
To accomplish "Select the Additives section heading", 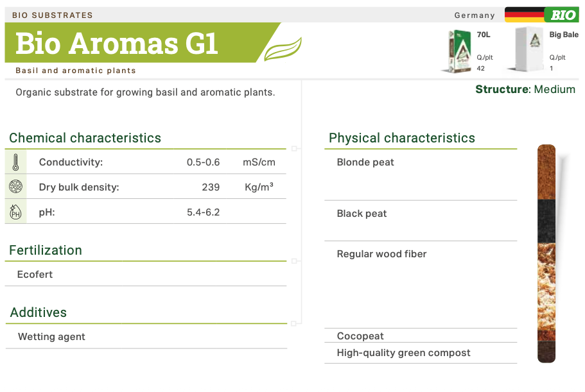I will [39, 312].
